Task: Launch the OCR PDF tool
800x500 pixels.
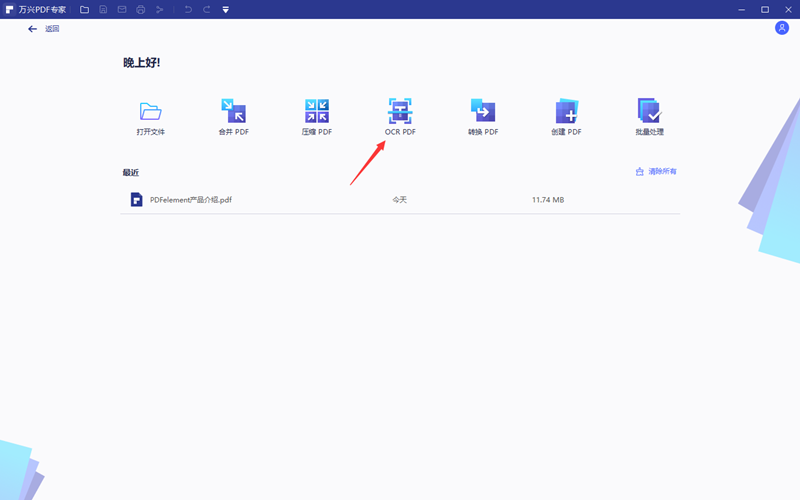Action: tap(400, 111)
